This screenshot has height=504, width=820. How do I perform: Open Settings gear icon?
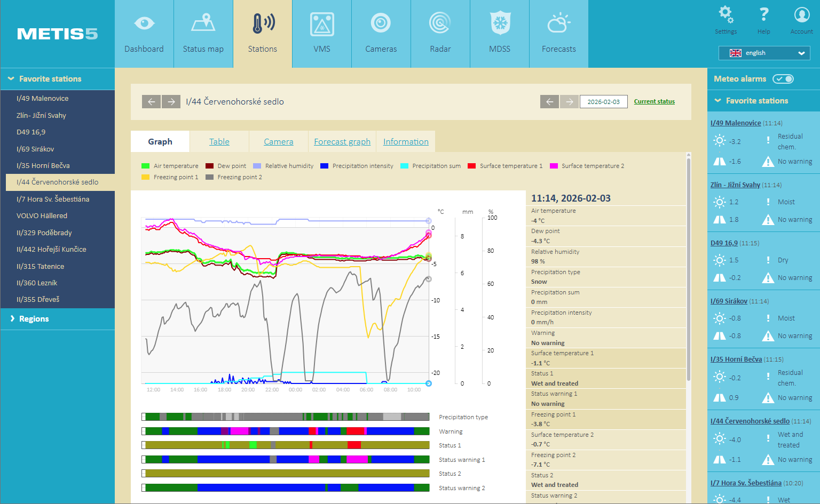(726, 15)
